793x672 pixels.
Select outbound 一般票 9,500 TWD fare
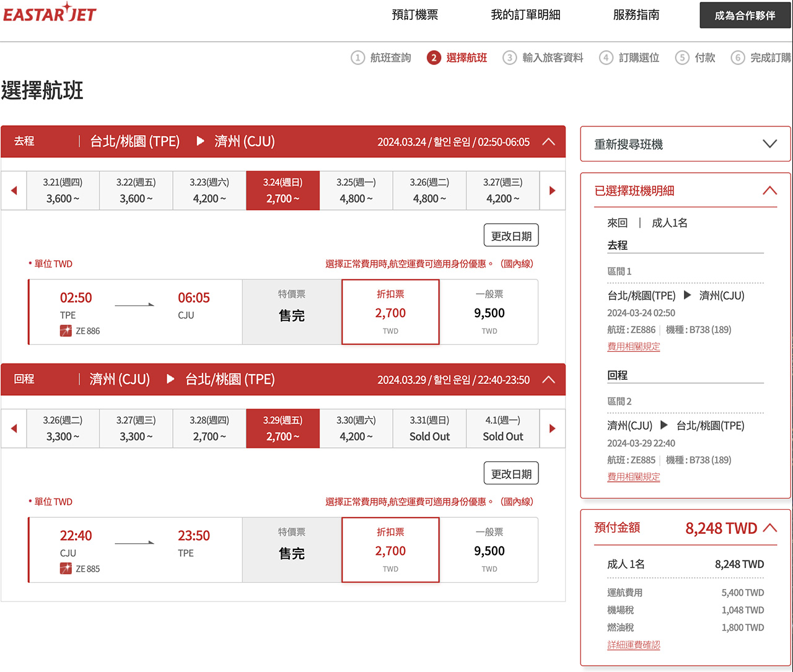click(489, 312)
